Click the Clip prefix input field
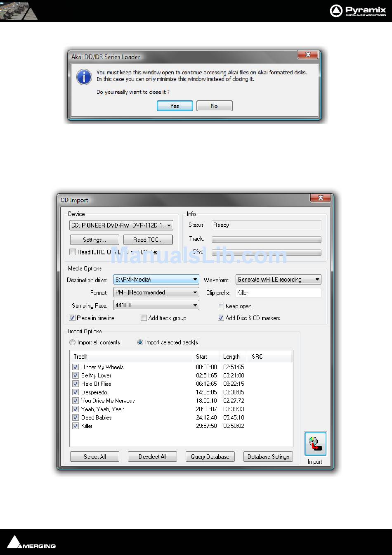This screenshot has width=392, height=555. coord(279,293)
